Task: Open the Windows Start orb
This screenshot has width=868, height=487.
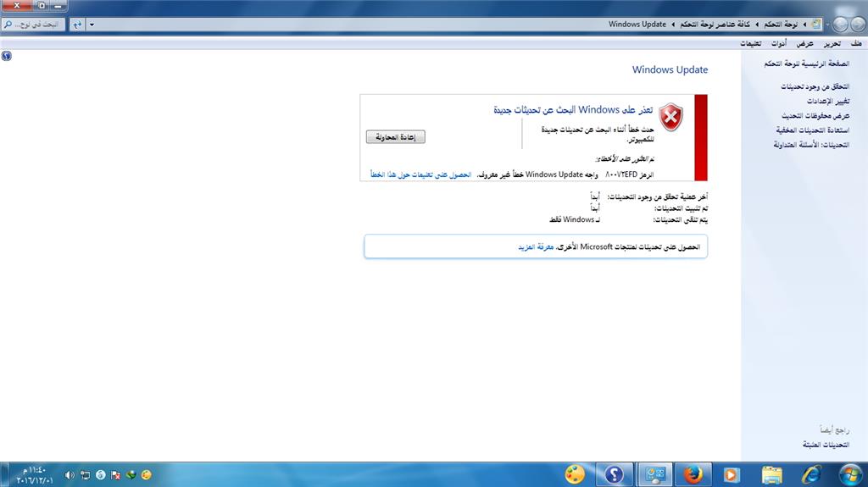Action: pyautogui.click(x=850, y=475)
